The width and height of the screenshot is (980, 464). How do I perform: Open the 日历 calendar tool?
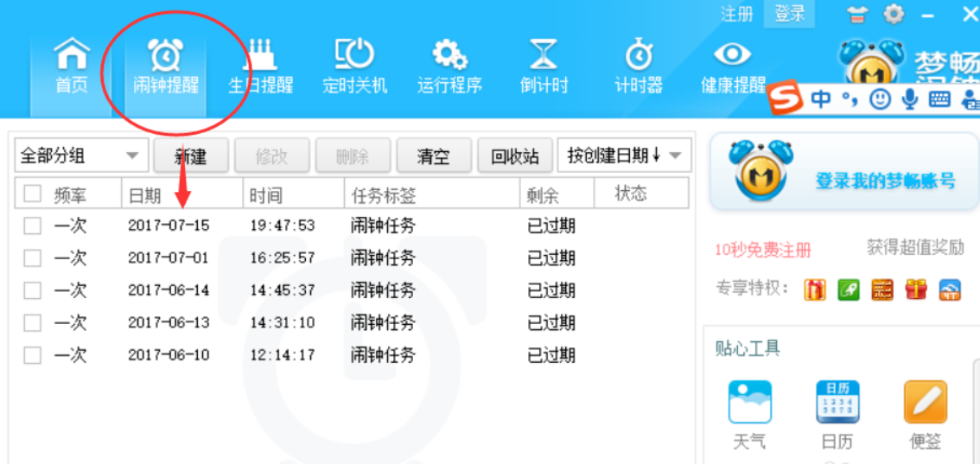click(x=837, y=416)
